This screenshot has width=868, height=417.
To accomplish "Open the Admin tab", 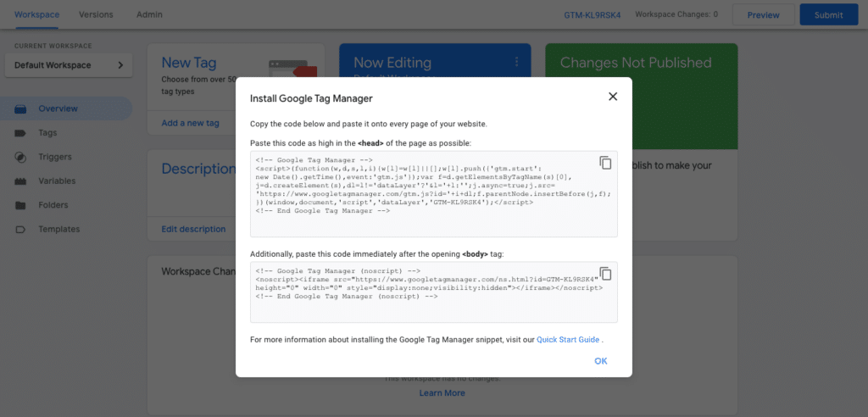I will [x=149, y=14].
